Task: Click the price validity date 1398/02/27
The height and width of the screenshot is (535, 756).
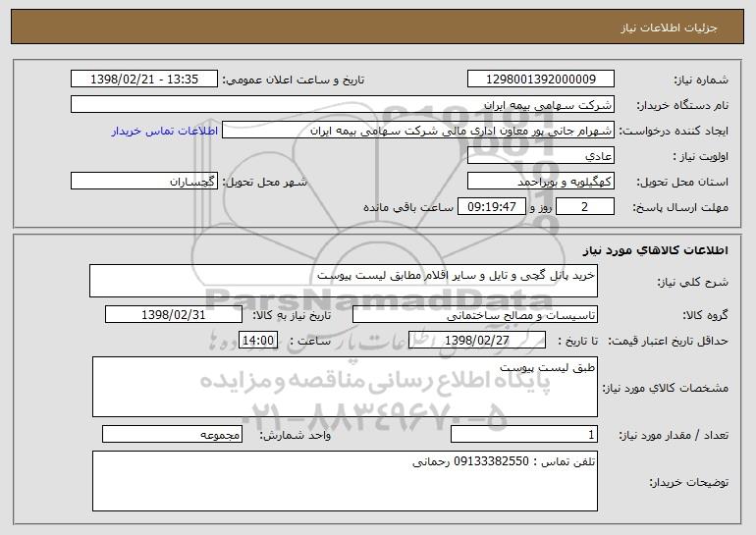Action: click(x=477, y=340)
